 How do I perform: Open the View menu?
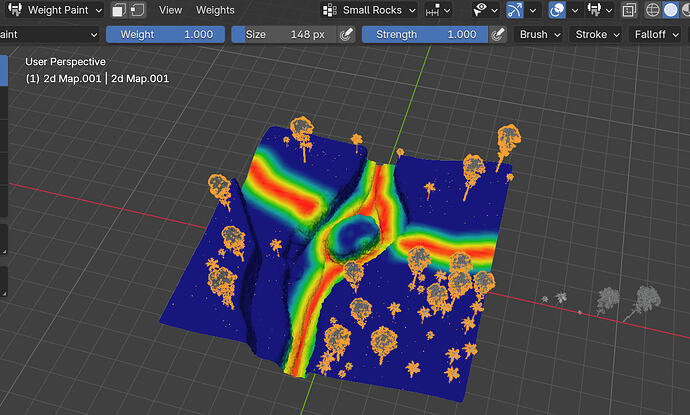click(170, 10)
